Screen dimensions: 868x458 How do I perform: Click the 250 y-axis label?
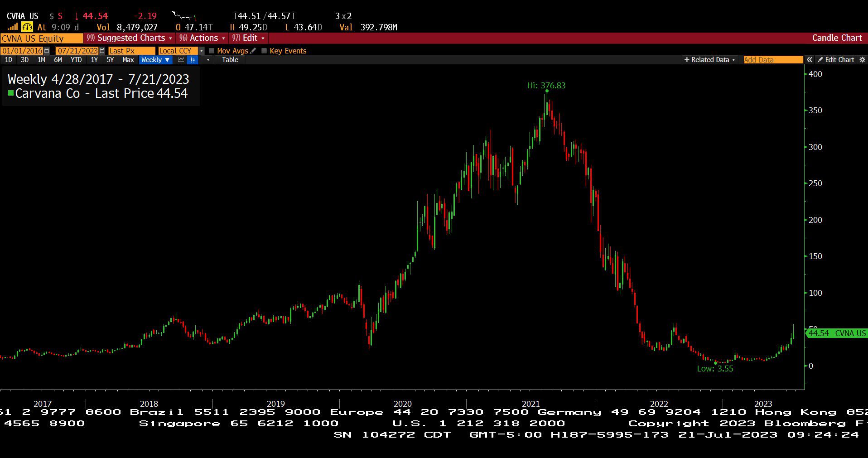(815, 183)
